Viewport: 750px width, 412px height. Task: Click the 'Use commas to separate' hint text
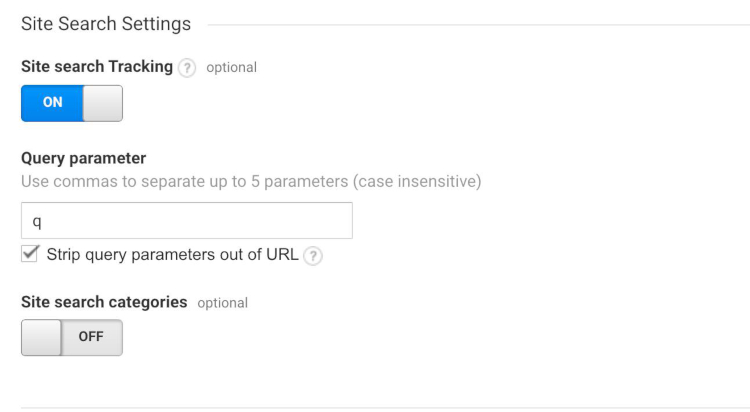pyautogui.click(x=250, y=181)
